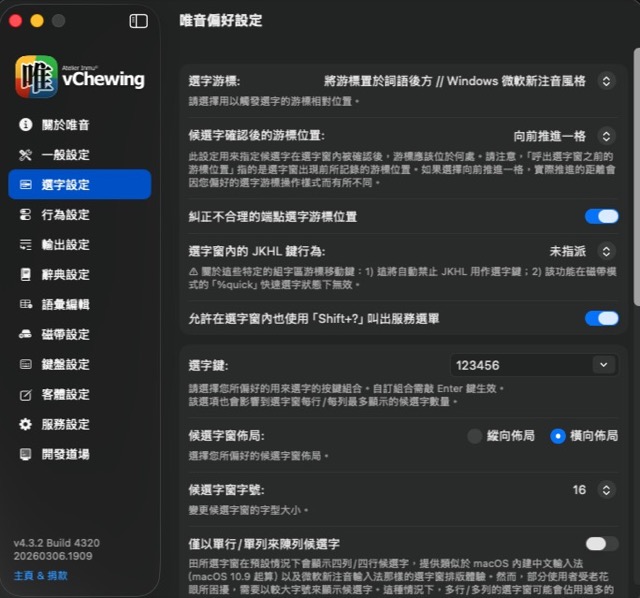Select the highlighted 選字設定 sidebar item
Screen dimensions: 640x598
pos(80,185)
